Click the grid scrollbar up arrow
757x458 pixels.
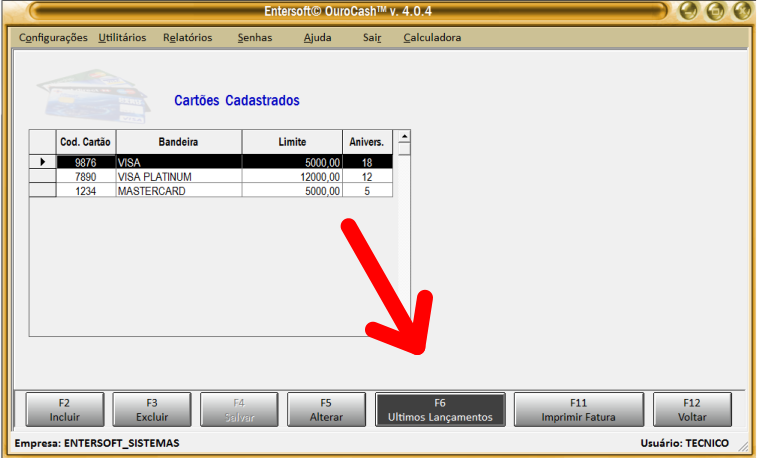click(405, 136)
